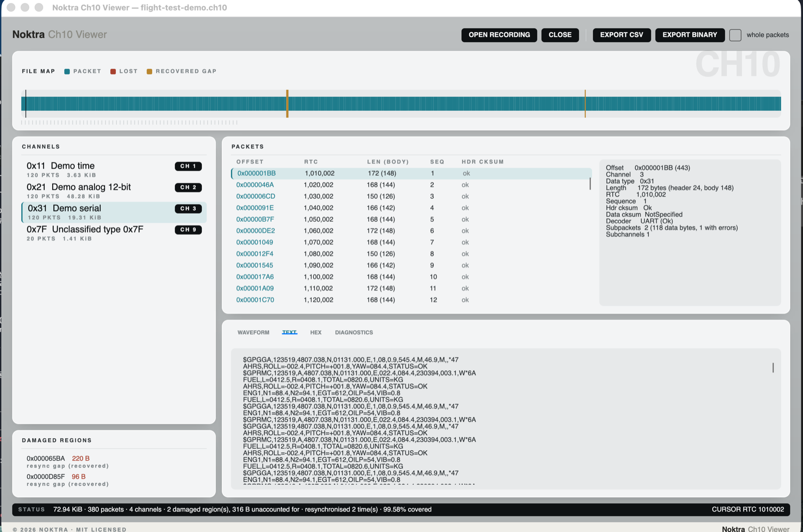
Task: Click EXPORT BINARY button
Action: pos(690,35)
